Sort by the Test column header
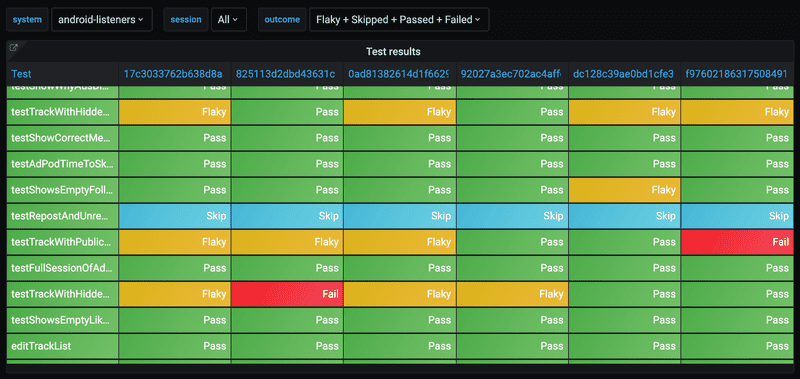This screenshot has width=800, height=379. 21,74
